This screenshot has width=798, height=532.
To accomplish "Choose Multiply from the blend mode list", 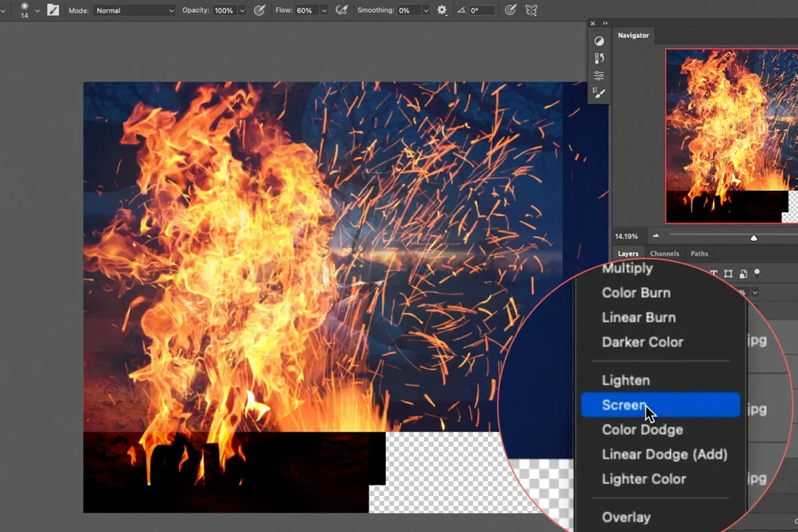I will click(627, 269).
